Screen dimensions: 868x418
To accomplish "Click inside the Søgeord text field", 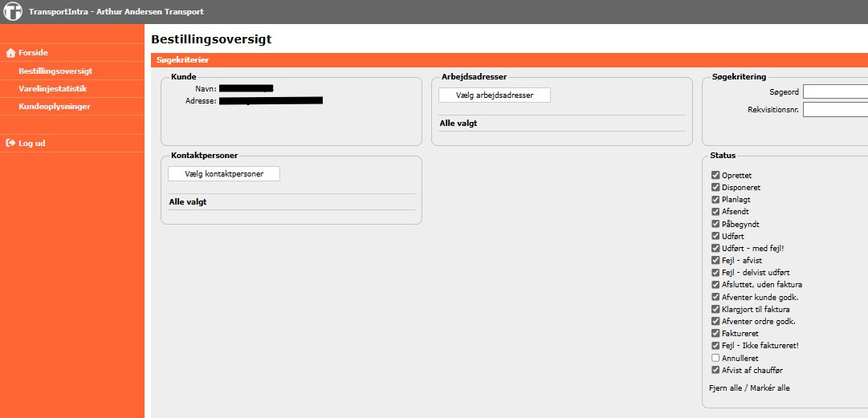I will click(x=835, y=92).
